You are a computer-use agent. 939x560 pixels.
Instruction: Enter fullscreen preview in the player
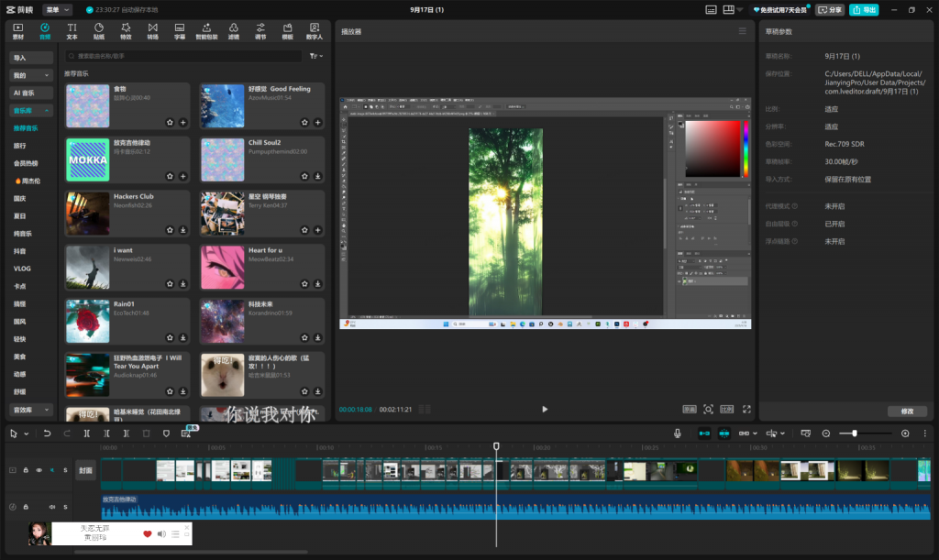pyautogui.click(x=746, y=409)
